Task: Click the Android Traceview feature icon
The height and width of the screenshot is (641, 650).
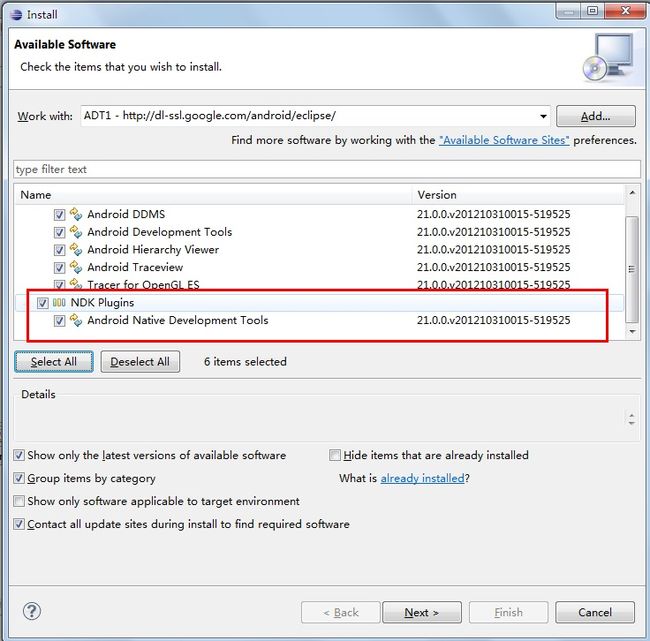Action: 75,267
